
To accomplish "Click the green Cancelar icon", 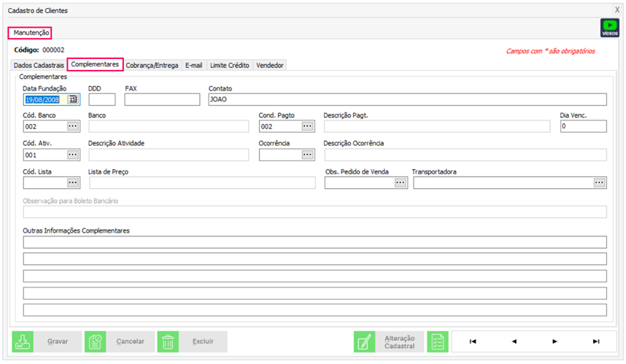I will [96, 341].
